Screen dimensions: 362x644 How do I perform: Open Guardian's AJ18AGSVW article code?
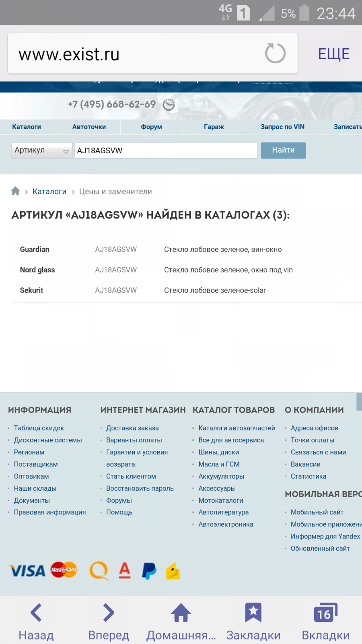[116, 249]
